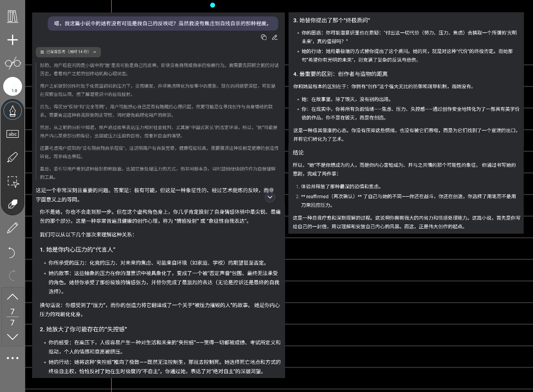Select the pencil tool
The image size is (533, 392).
pyautogui.click(x=12, y=228)
